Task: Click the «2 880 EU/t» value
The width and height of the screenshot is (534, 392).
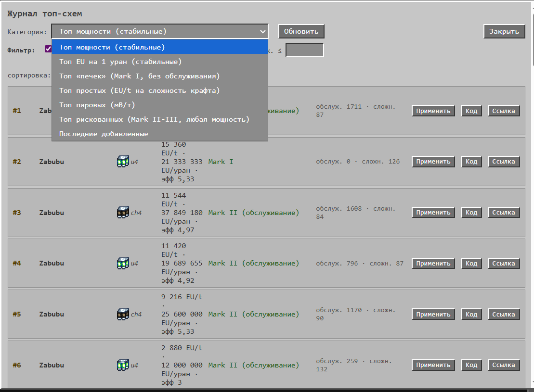Action: pyautogui.click(x=182, y=348)
